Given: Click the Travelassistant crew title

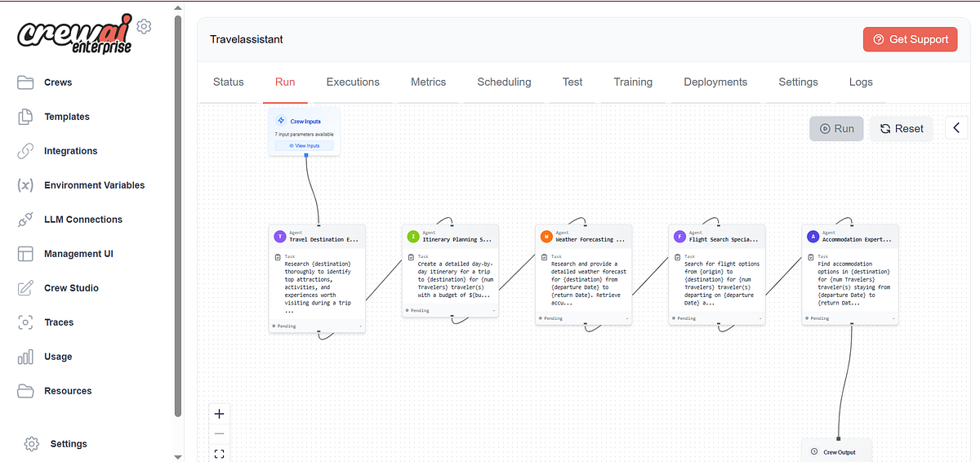Looking at the screenshot, I should tap(247, 39).
